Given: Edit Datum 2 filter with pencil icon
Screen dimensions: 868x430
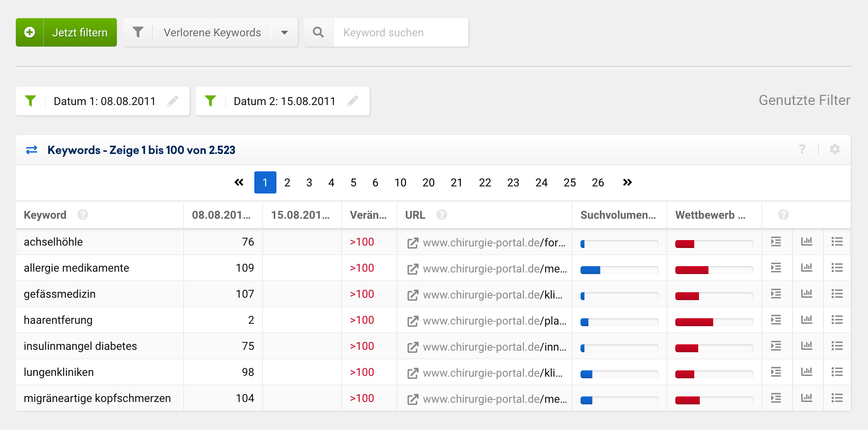Looking at the screenshot, I should click(x=353, y=101).
